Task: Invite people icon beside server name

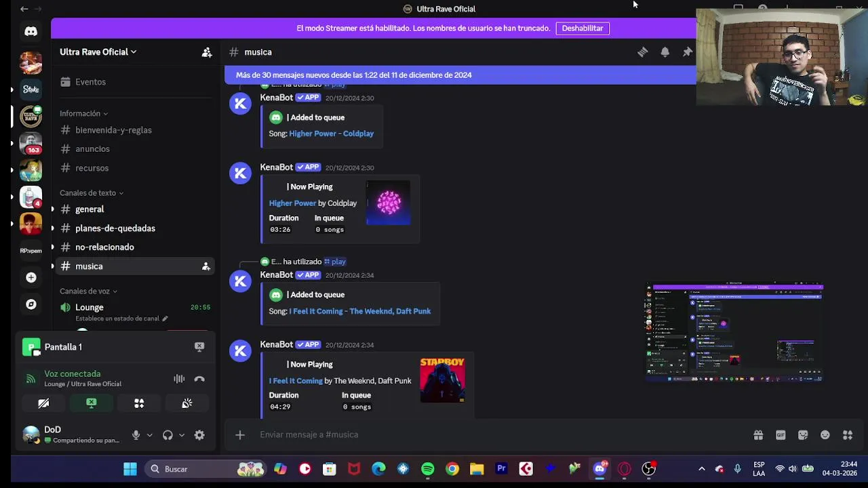Action: click(207, 52)
